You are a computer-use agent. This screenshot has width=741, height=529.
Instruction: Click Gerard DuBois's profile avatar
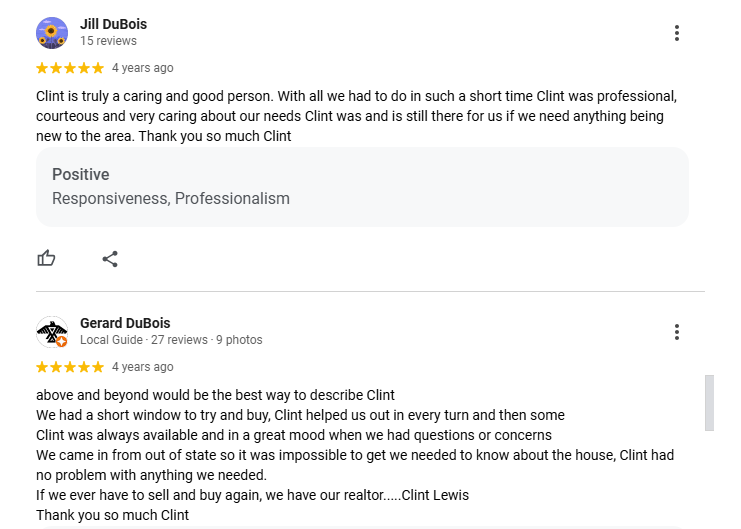click(50, 331)
